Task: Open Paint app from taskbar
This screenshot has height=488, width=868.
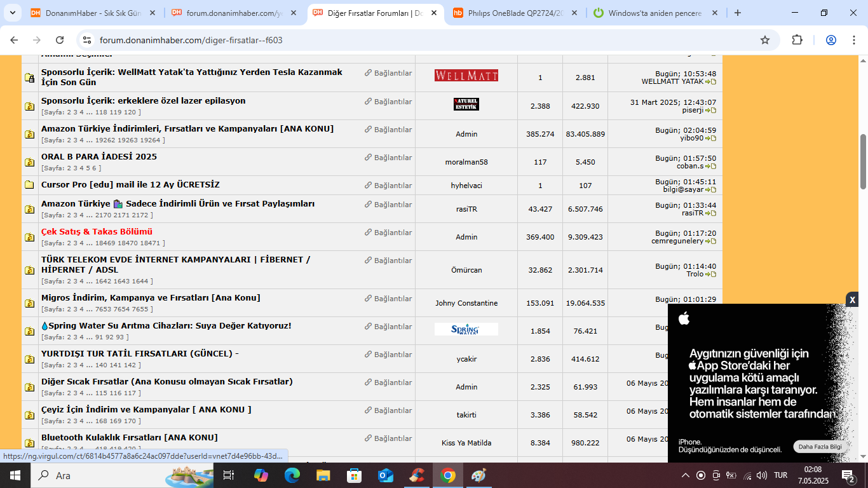Action: pyautogui.click(x=478, y=475)
